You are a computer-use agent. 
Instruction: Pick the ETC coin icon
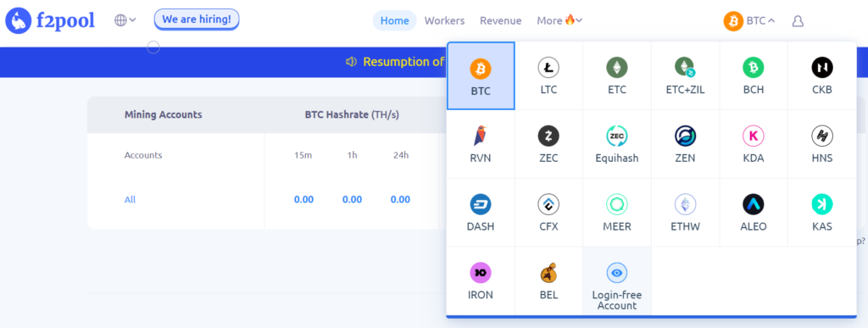[x=617, y=68]
